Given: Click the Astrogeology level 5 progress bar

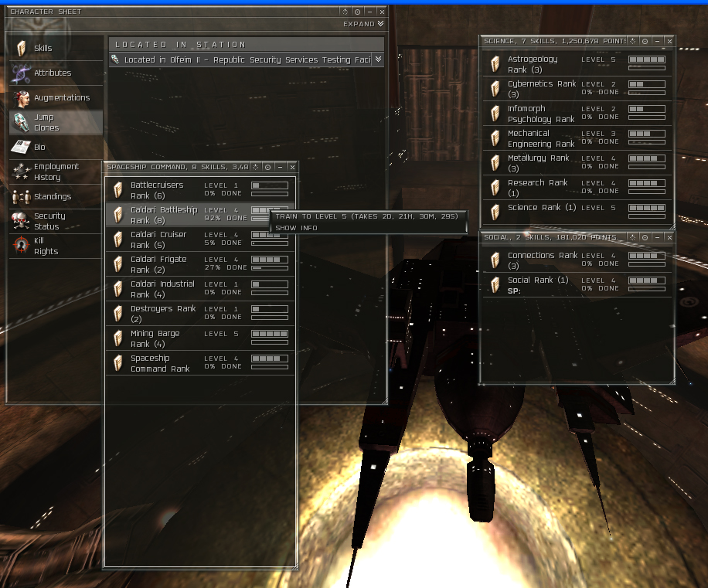Looking at the screenshot, I should tap(647, 59).
